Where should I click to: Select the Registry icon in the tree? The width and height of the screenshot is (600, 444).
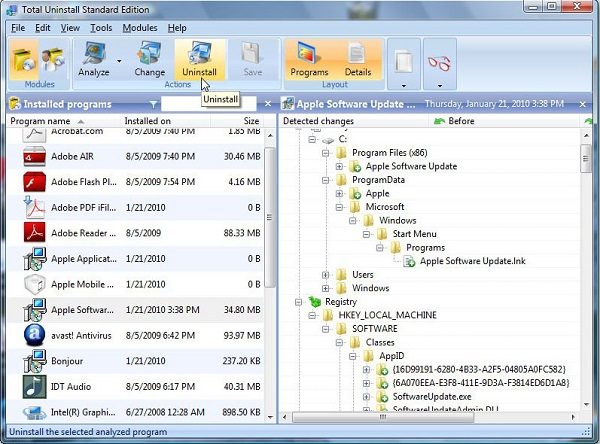point(315,302)
